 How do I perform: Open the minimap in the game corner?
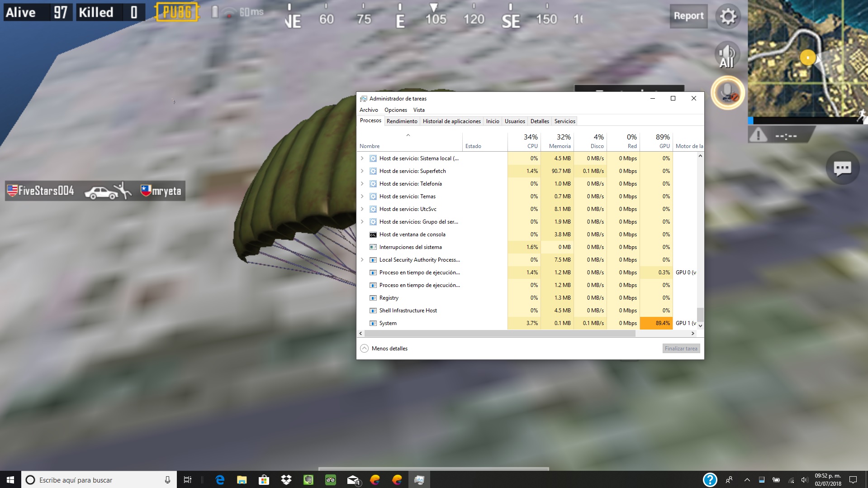click(x=808, y=58)
